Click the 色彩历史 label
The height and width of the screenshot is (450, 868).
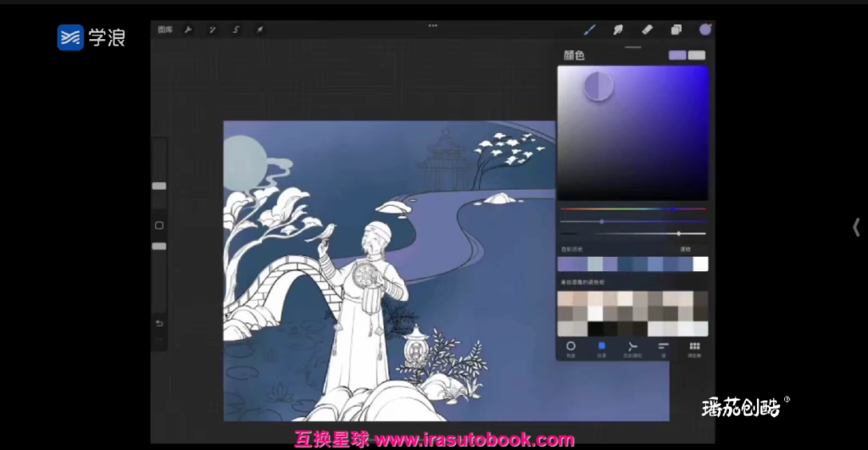(x=572, y=250)
